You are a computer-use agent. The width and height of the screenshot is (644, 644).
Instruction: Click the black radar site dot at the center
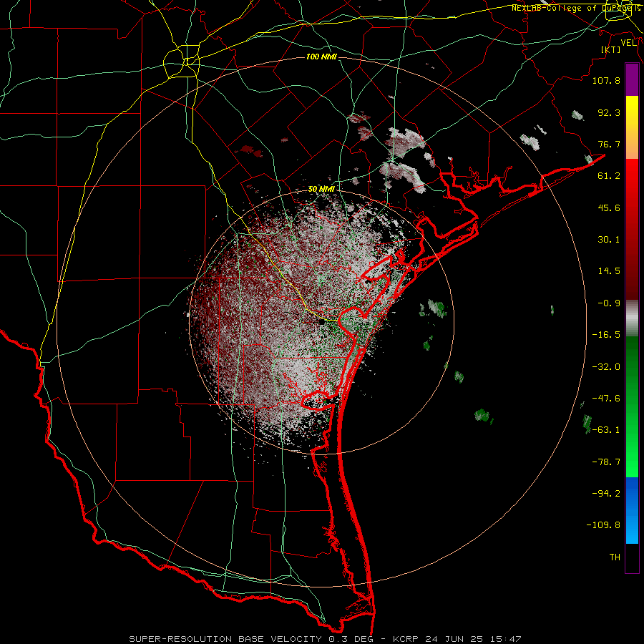(x=321, y=322)
